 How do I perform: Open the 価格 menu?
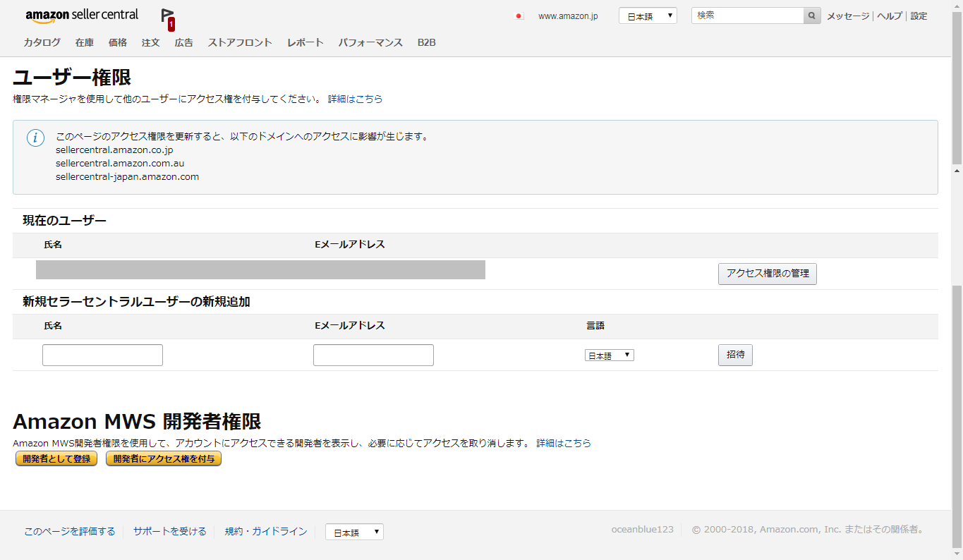(x=118, y=42)
